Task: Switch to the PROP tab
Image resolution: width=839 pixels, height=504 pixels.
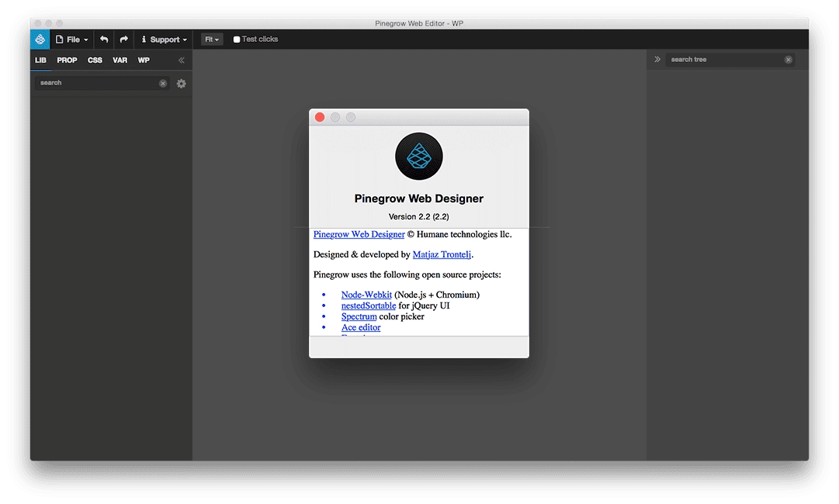Action: 67,60
